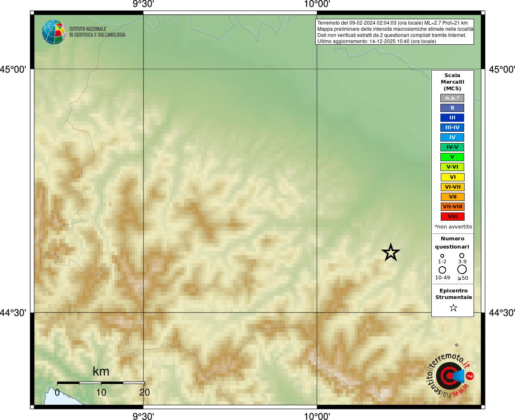The width and height of the screenshot is (515, 420).
Task: Click the right 44°30' latitude label
Action: (501, 313)
